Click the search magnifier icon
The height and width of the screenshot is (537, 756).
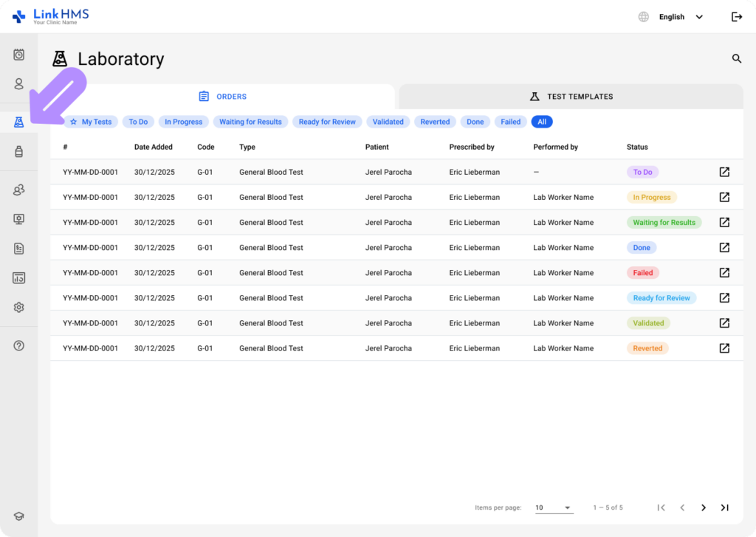point(736,58)
